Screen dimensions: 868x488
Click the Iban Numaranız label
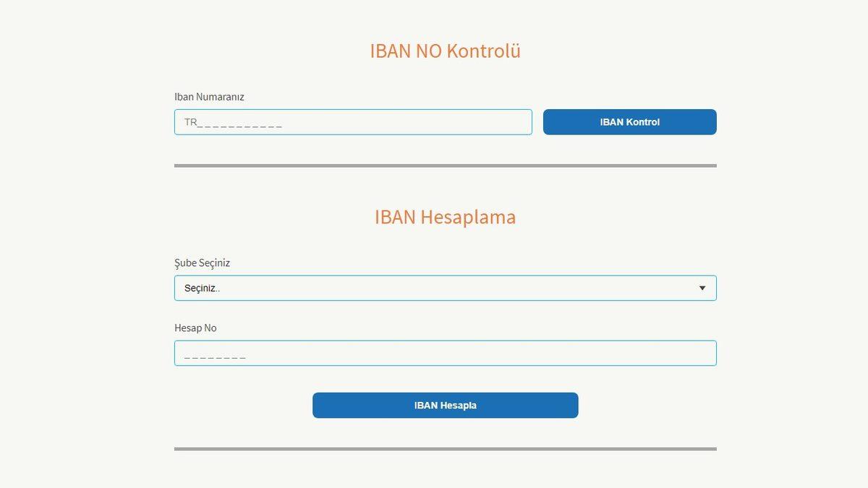tap(209, 96)
